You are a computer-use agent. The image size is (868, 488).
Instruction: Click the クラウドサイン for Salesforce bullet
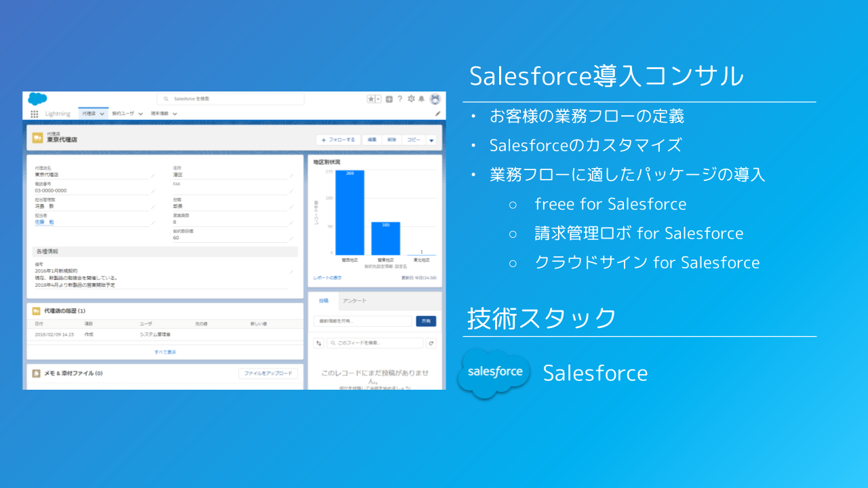pos(647,262)
